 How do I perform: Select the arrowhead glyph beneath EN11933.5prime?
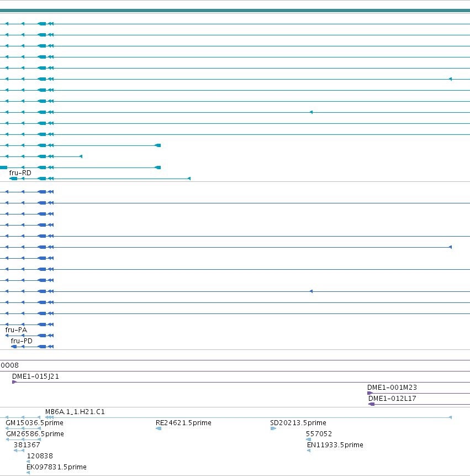309,451
